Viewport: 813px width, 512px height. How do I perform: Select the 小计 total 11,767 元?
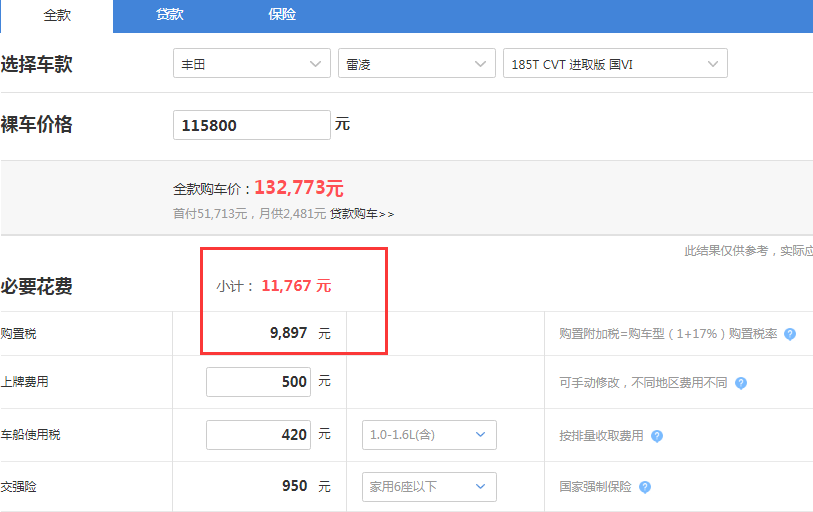296,286
